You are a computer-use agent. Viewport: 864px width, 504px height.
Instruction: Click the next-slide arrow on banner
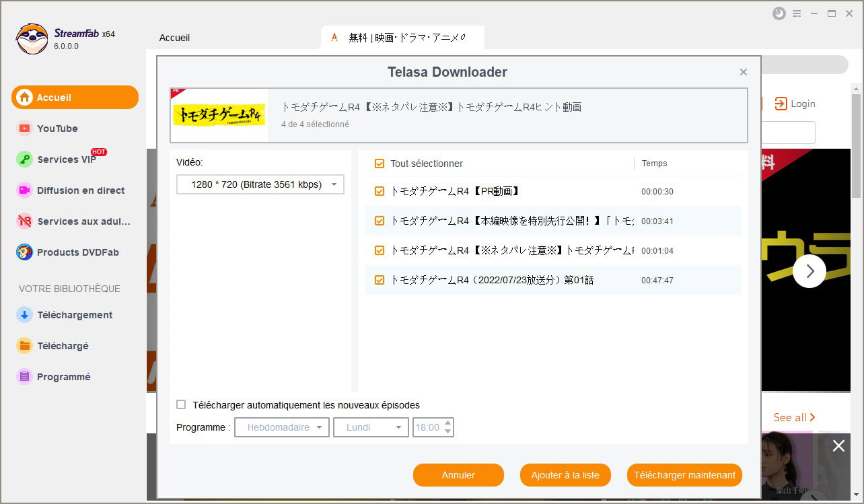coord(809,271)
